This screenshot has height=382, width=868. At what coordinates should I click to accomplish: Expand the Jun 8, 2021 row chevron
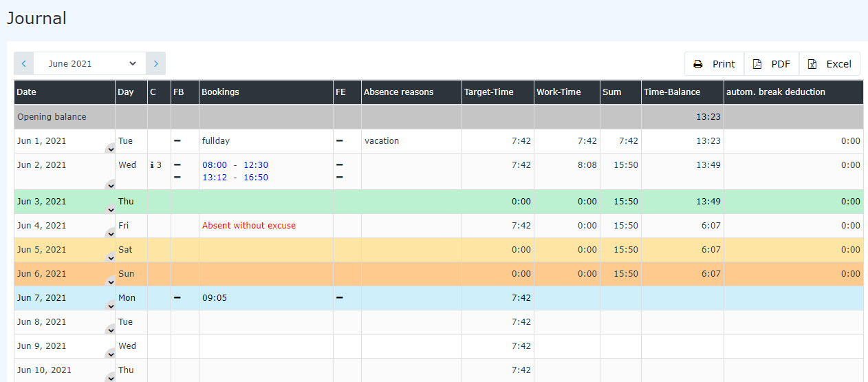pyautogui.click(x=110, y=330)
